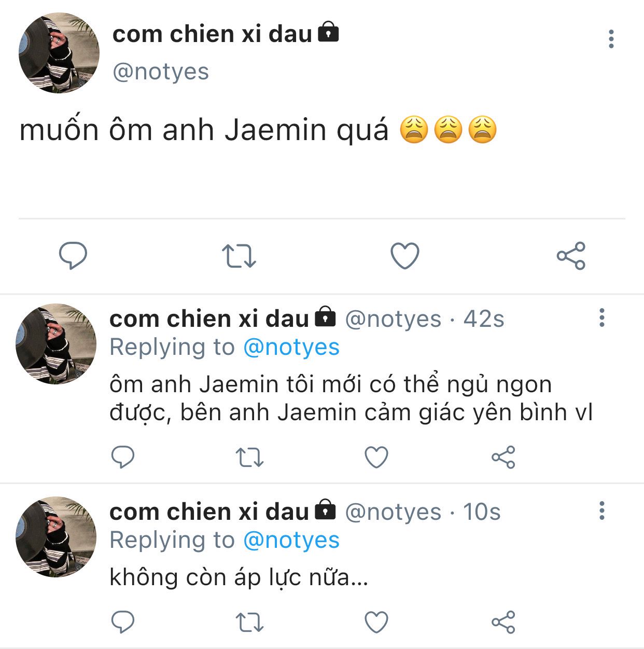
Task: Open the main tweet's profile picture
Action: pos(59,53)
